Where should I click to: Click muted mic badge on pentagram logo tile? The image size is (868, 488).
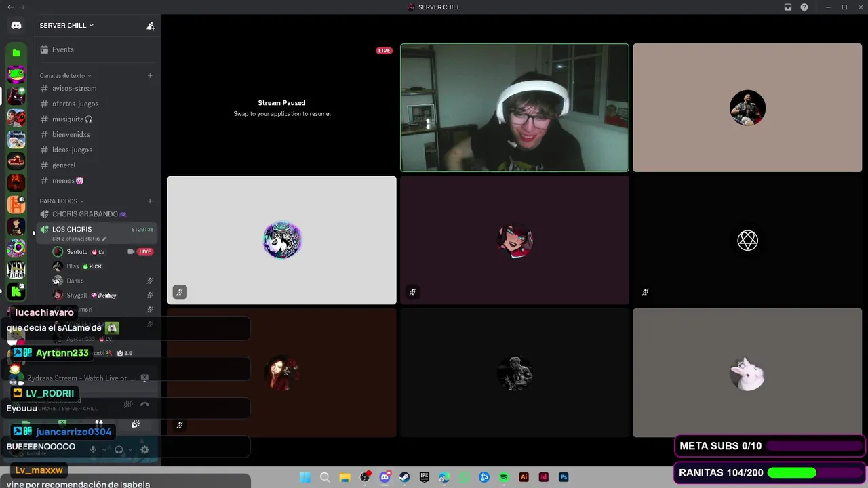(x=645, y=292)
